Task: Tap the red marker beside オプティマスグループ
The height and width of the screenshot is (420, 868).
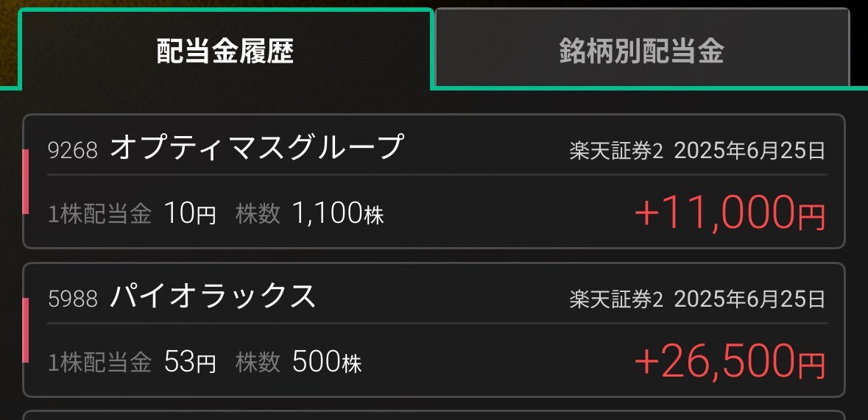Action: coord(26,182)
